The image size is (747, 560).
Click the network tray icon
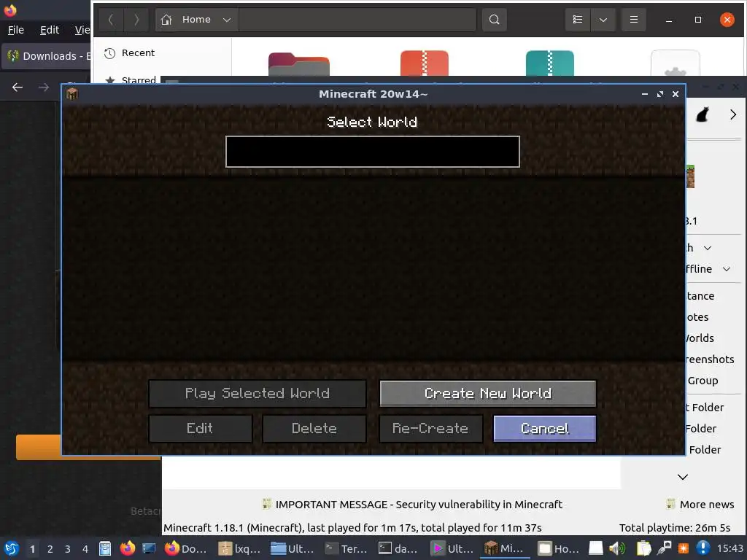pos(664,548)
